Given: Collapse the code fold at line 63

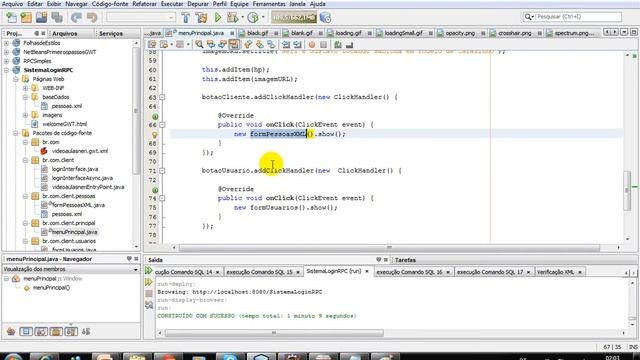Looking at the screenshot, I should (x=162, y=97).
